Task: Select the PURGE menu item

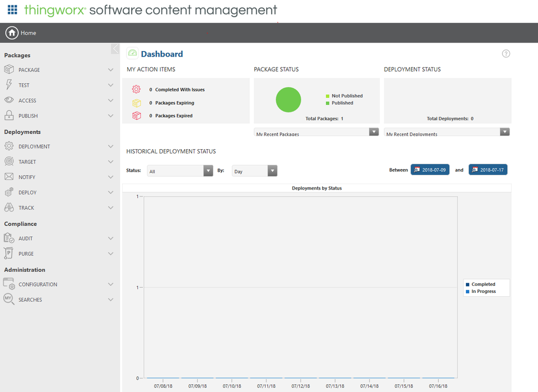Action: pyautogui.click(x=26, y=254)
